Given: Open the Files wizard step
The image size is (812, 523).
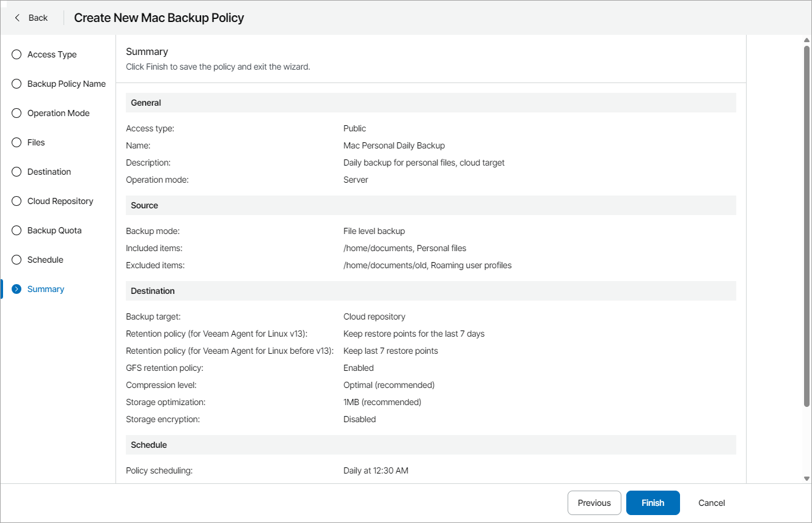Looking at the screenshot, I should (36, 142).
